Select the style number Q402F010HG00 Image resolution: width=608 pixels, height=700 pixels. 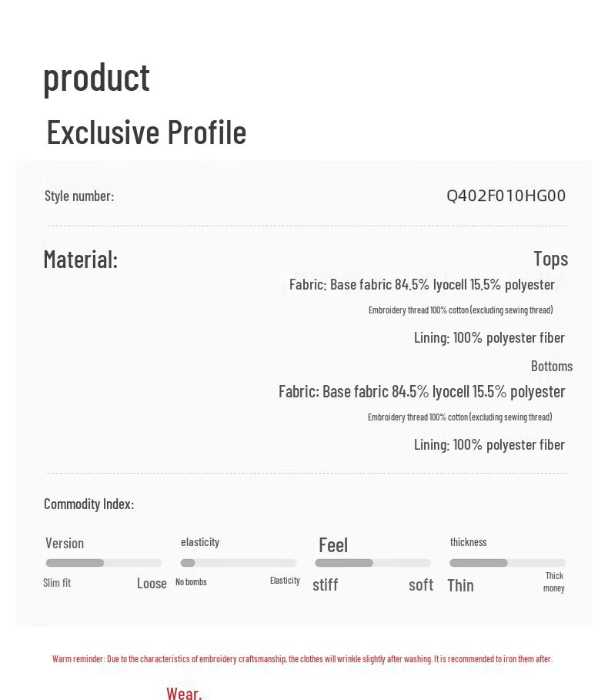(x=506, y=196)
